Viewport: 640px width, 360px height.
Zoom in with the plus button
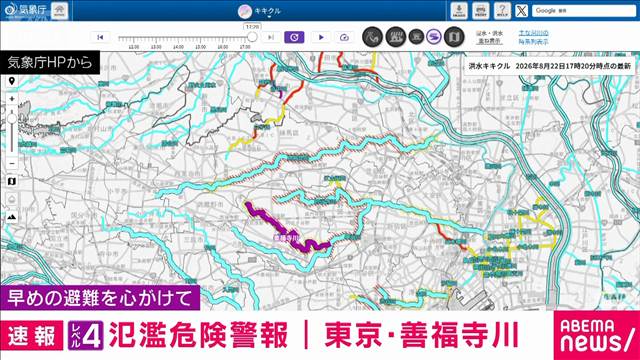[x=12, y=99]
